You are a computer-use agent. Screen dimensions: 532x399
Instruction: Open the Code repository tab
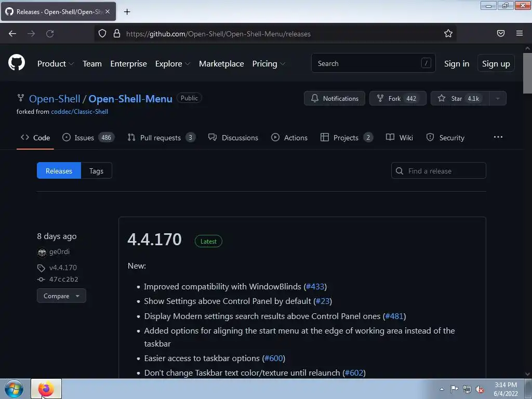coord(35,137)
